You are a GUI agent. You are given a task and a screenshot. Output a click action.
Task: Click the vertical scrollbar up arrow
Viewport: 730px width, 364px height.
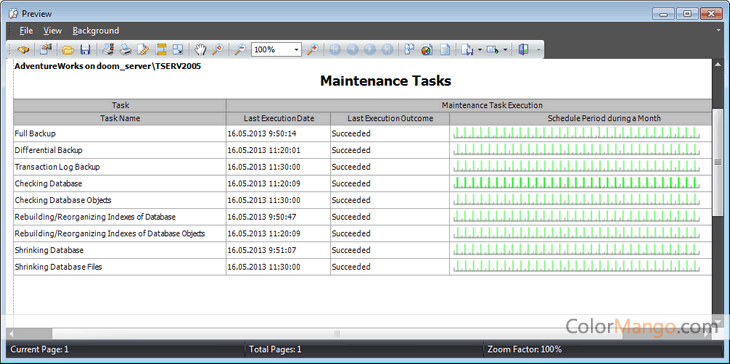pyautogui.click(x=717, y=64)
